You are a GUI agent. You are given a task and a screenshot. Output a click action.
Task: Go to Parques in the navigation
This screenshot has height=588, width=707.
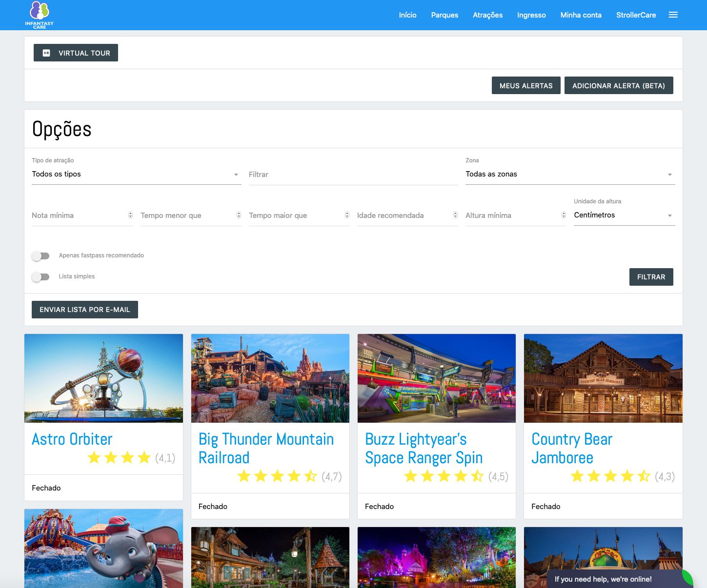[x=444, y=15]
